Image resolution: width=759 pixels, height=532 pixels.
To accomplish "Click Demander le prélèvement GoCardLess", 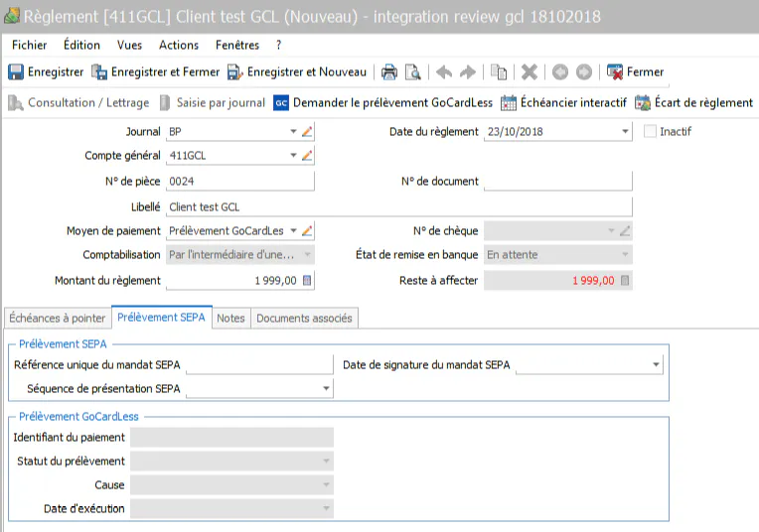I will pyautogui.click(x=382, y=102).
